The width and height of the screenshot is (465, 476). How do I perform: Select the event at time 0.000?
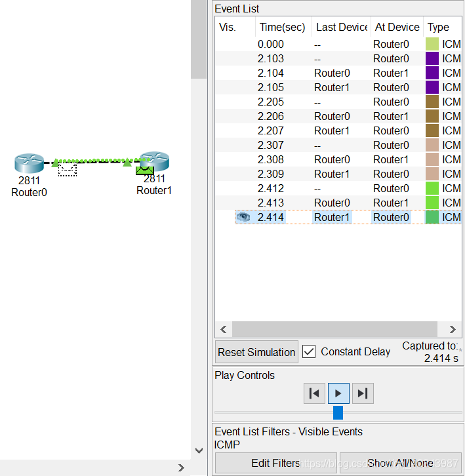click(x=338, y=44)
